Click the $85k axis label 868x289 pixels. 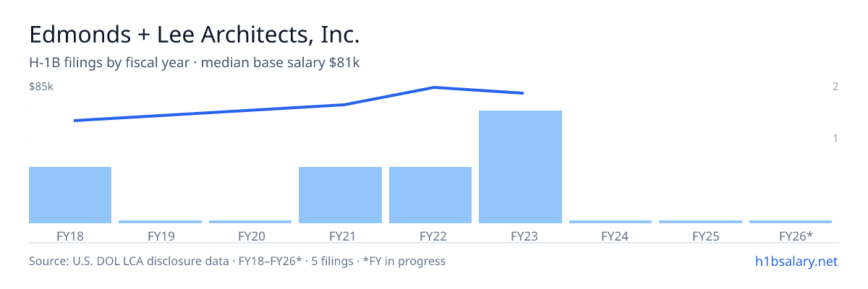[x=41, y=87]
